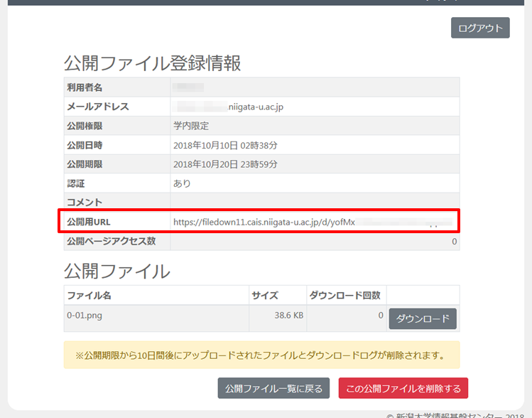This screenshot has width=532, height=418.
Task: Click the 公開日時 value 2018年10月10日 02時38分
Action: (225, 145)
